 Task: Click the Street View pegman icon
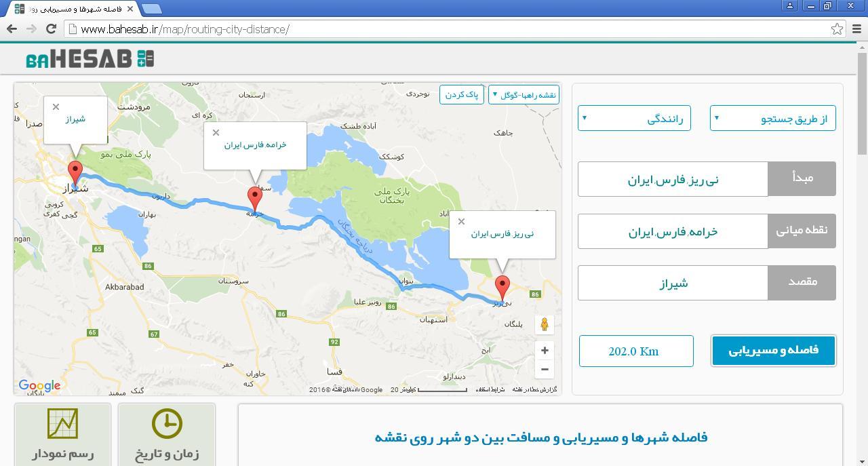pos(544,325)
